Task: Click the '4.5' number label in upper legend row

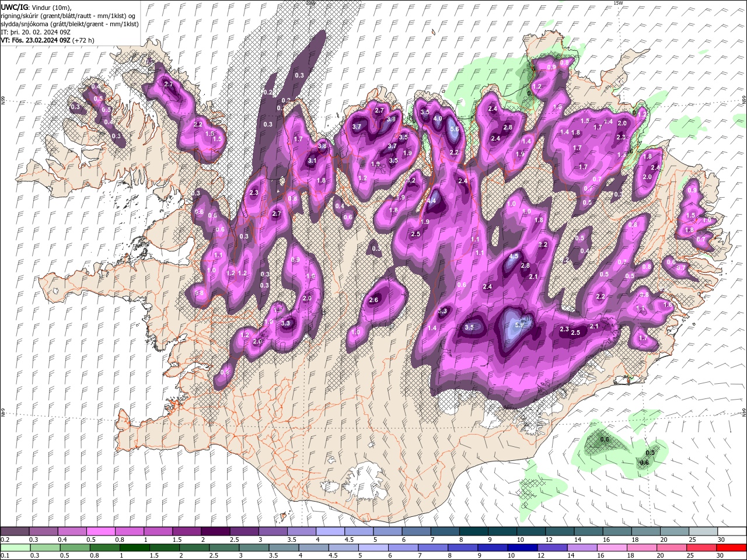Action: point(349,540)
